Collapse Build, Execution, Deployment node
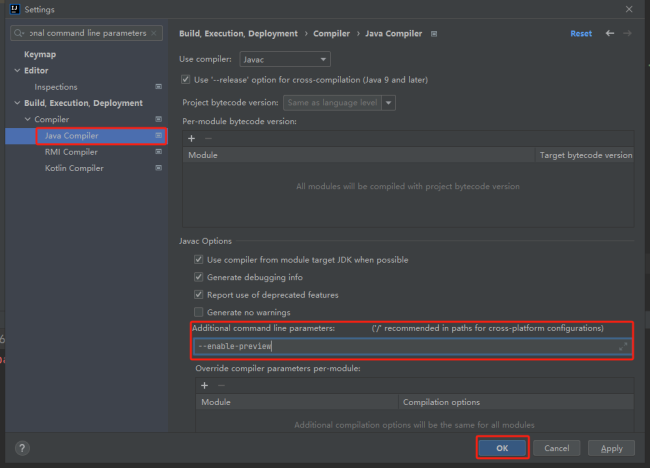 click(x=17, y=103)
